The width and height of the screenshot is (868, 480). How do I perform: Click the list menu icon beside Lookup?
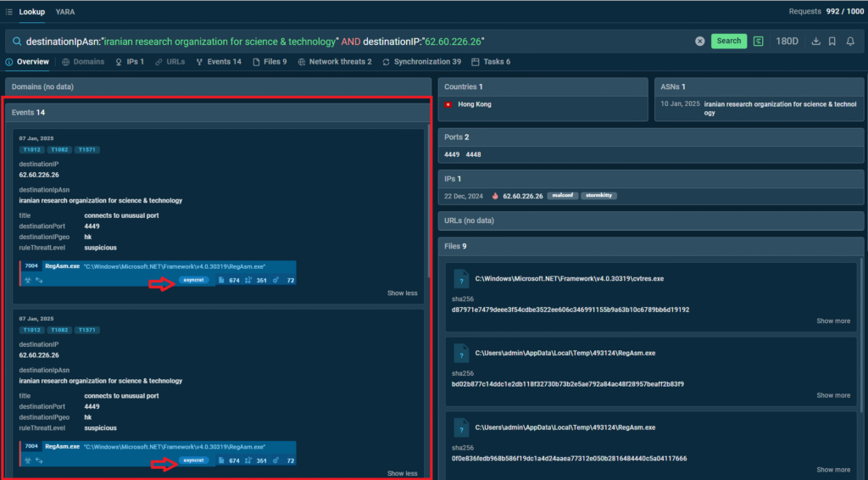(x=8, y=12)
